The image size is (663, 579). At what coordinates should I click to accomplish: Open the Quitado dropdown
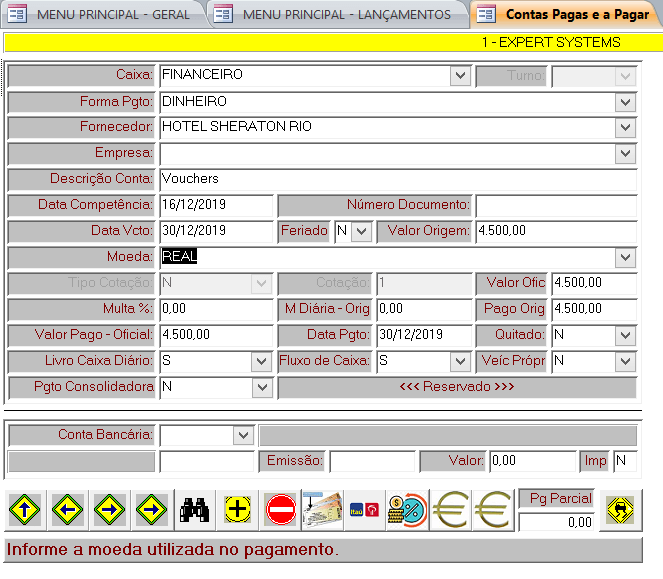[x=626, y=336]
